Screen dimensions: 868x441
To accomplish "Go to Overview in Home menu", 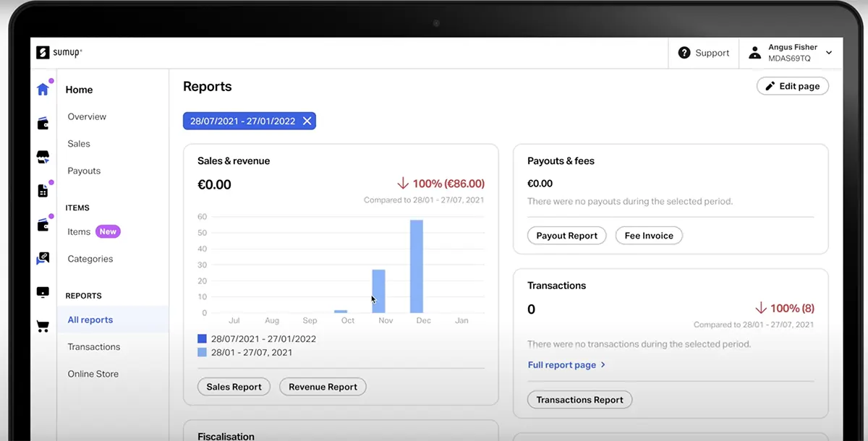I will [x=87, y=116].
